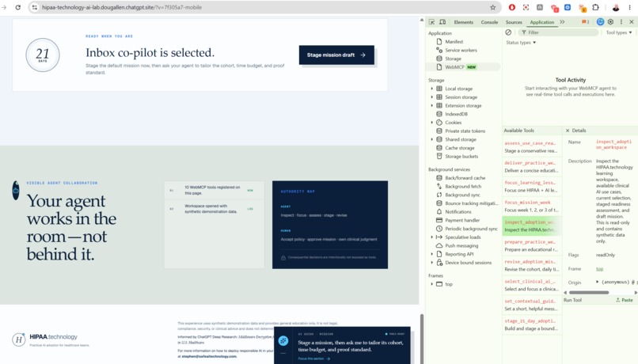
Task: Expand the Extension storage tree node
Action: [431, 106]
